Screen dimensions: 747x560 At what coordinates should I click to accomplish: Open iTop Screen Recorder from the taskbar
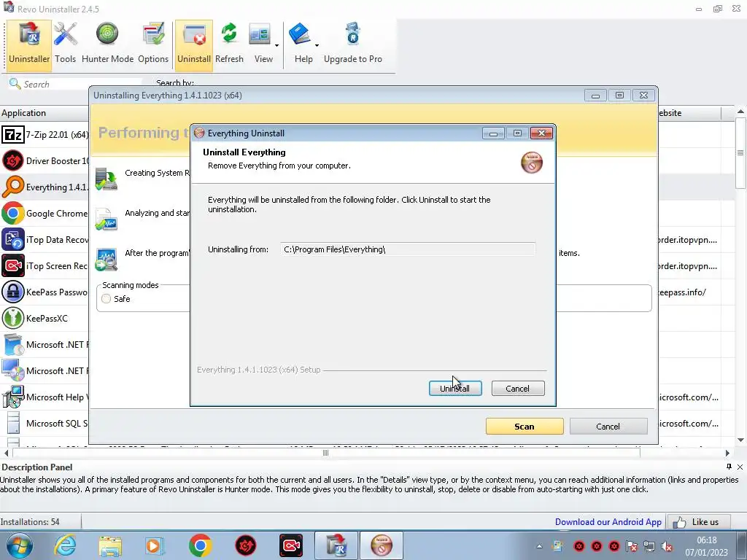coord(290,545)
